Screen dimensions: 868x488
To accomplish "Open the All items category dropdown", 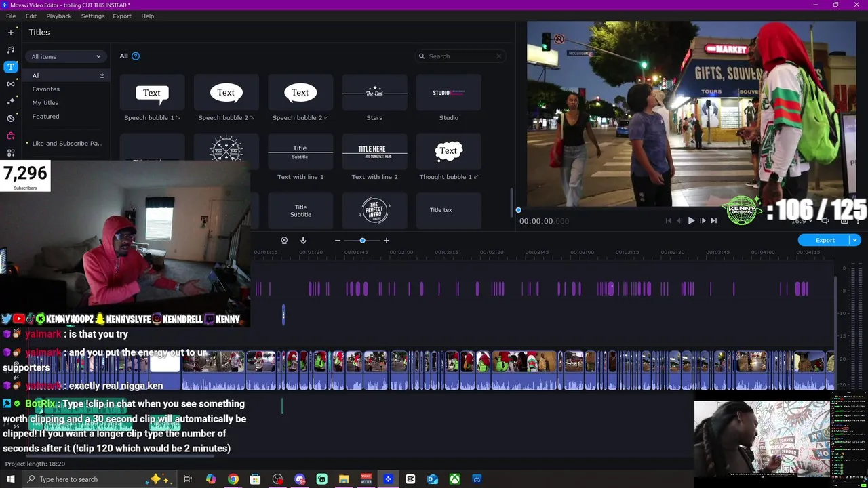I will (66, 56).
